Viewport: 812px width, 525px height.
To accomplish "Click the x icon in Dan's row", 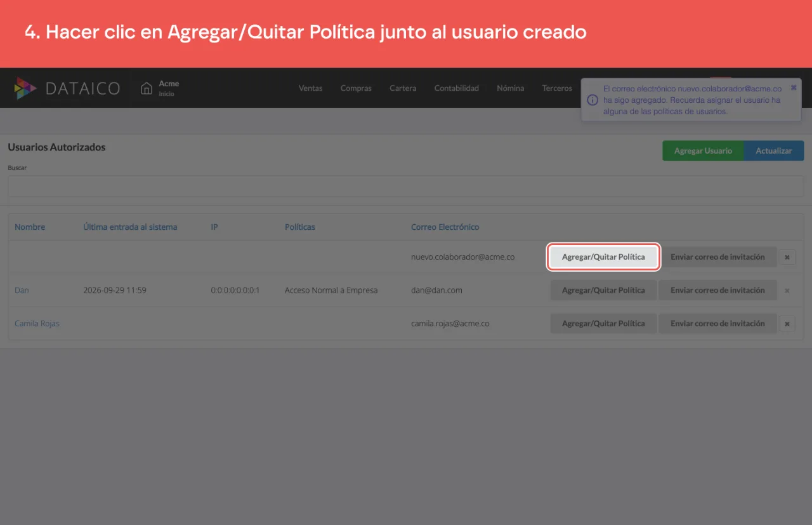I will coord(787,290).
